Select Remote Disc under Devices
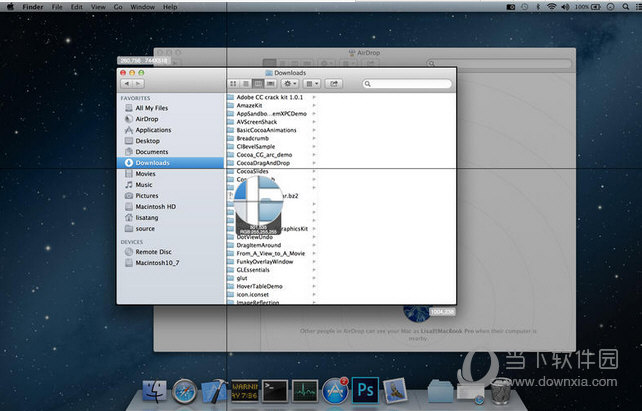Image resolution: width=642 pixels, height=411 pixels. (153, 252)
